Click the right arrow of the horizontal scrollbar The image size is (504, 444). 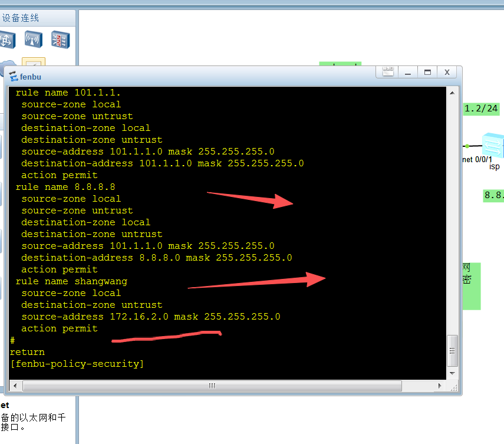439,386
